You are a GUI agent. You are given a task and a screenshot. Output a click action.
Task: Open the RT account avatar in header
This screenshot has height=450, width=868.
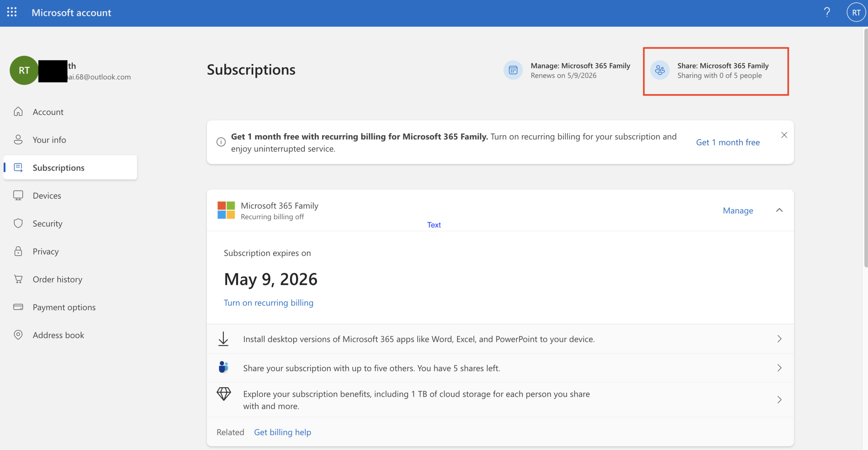click(856, 13)
